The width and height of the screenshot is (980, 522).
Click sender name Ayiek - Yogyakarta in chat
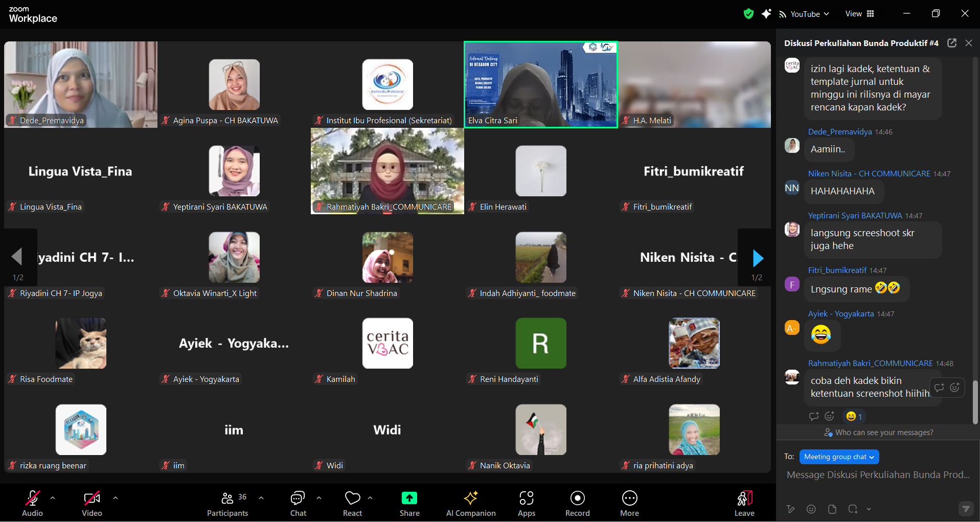tap(841, 314)
